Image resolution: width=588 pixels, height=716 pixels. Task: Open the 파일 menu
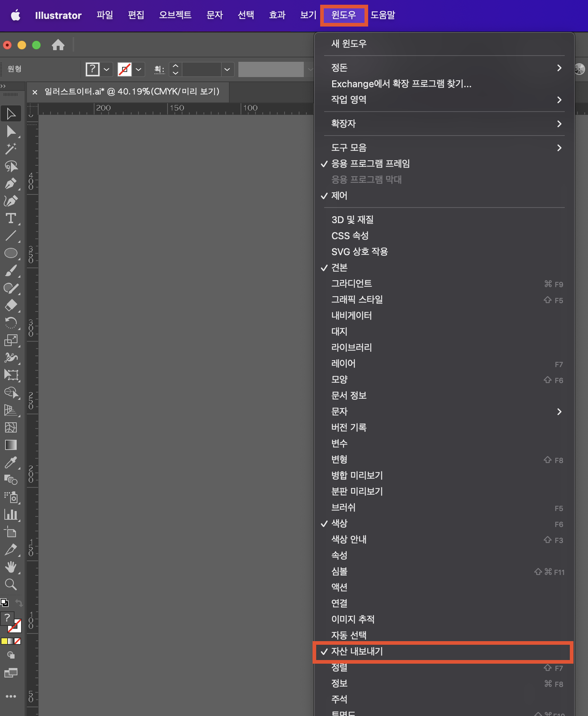click(x=105, y=15)
